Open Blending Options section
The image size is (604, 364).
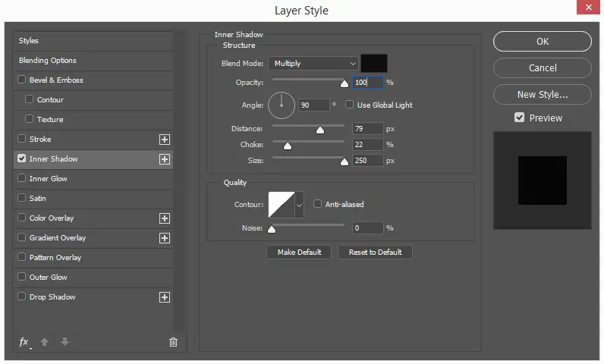(x=93, y=61)
